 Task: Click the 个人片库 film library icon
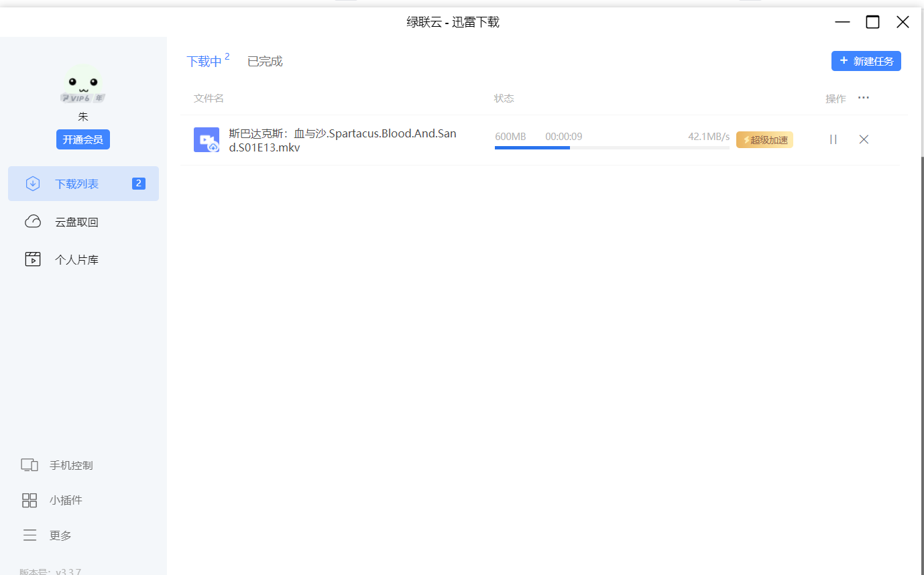point(33,259)
